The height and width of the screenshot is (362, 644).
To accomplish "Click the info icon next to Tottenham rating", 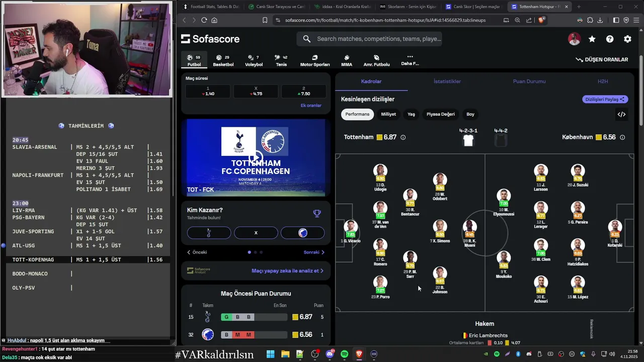I will [x=403, y=137].
